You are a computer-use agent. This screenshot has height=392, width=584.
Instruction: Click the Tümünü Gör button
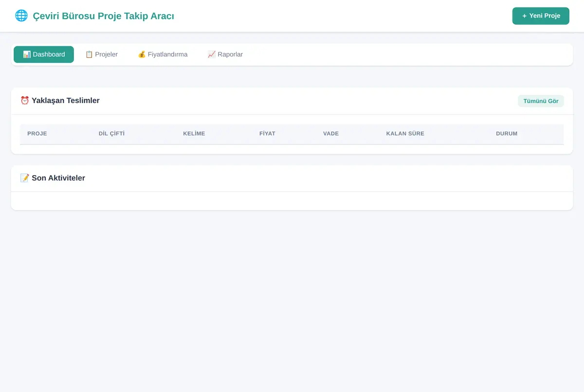541,101
